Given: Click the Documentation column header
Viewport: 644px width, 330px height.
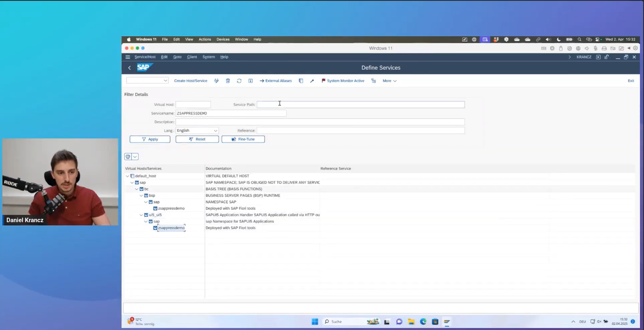Looking at the screenshot, I should [219, 169].
